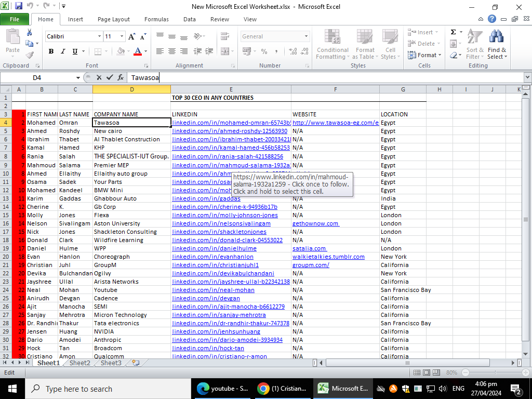532x399 pixels.
Task: Click the Decrease Decimal icon
Action: 304,51
